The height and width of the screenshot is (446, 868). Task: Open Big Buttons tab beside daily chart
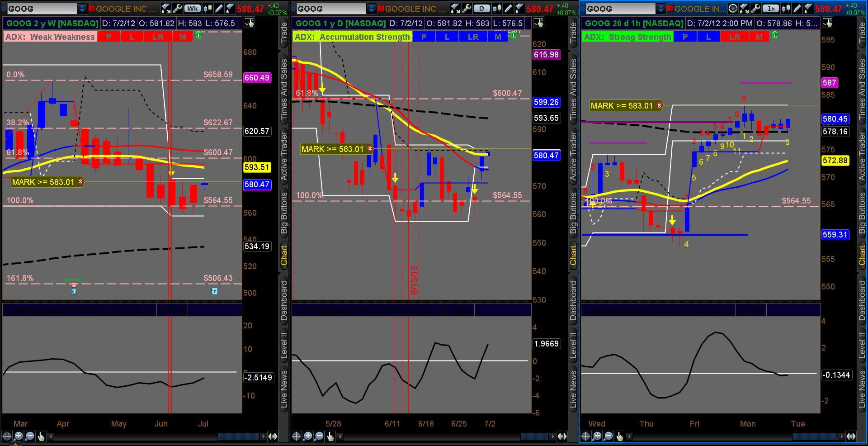[573, 212]
